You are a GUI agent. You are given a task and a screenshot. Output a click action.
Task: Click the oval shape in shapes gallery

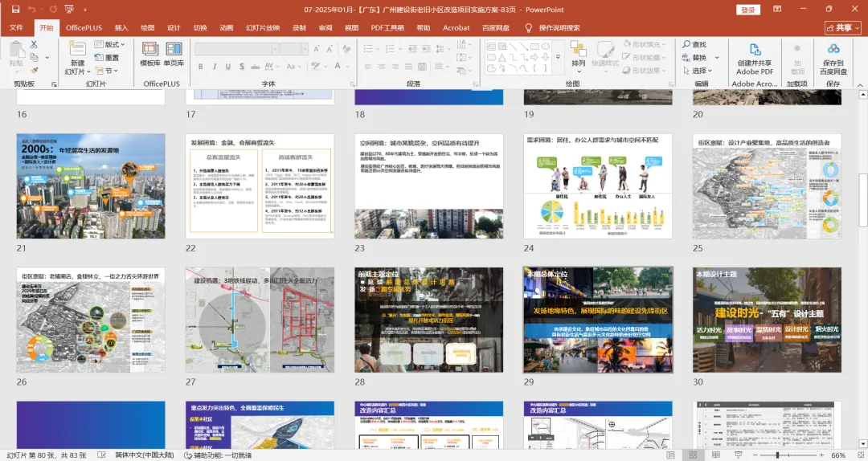[x=545, y=47]
